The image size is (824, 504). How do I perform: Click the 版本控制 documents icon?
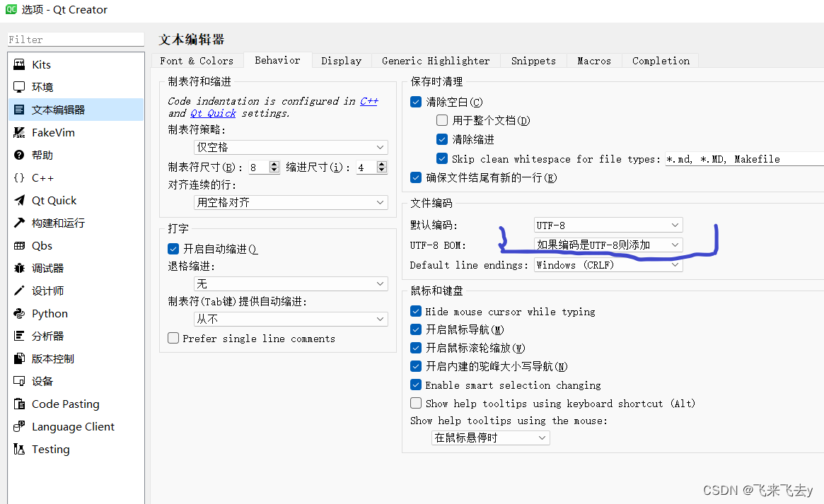(19, 358)
